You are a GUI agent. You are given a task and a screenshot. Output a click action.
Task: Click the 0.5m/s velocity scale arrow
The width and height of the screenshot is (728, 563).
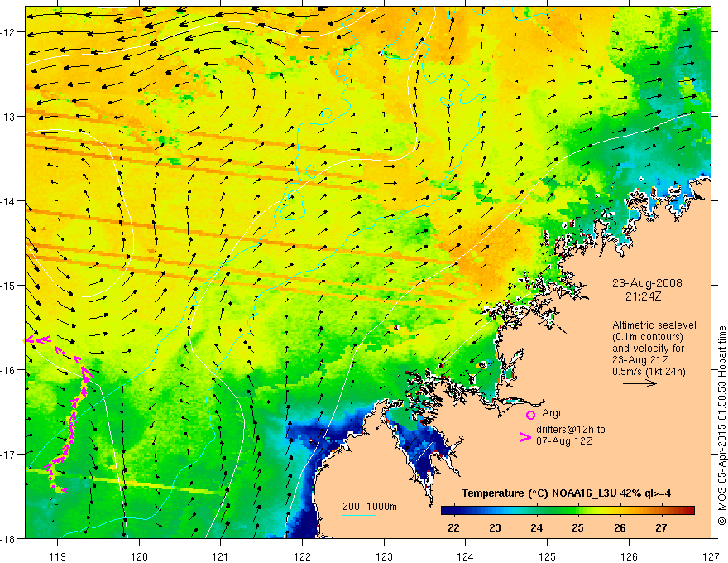click(x=639, y=383)
